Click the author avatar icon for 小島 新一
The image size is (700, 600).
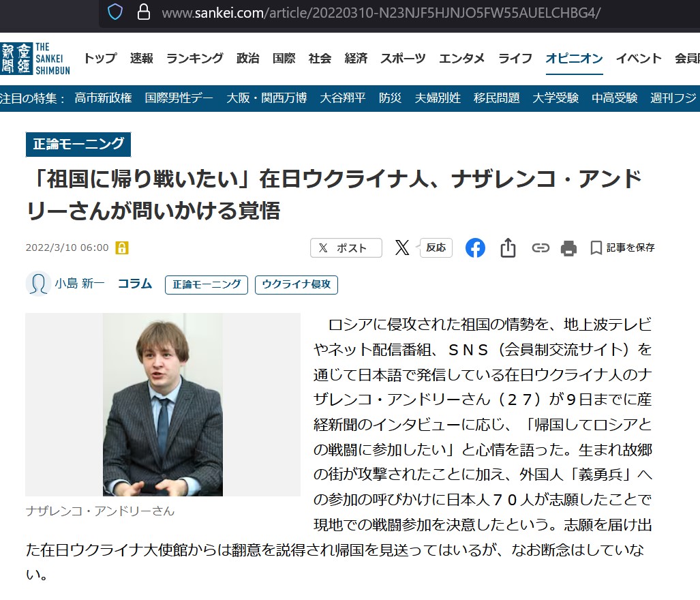pyautogui.click(x=37, y=284)
